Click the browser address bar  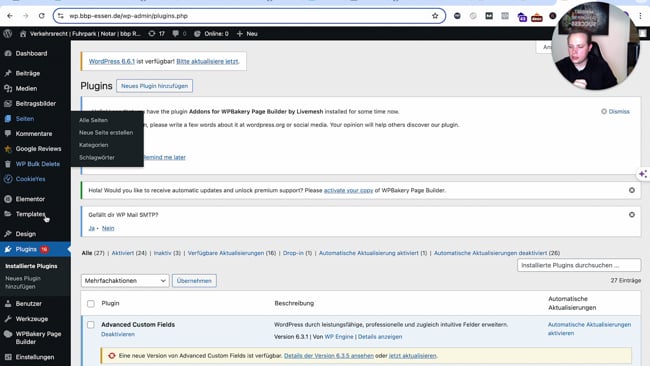[249, 16]
